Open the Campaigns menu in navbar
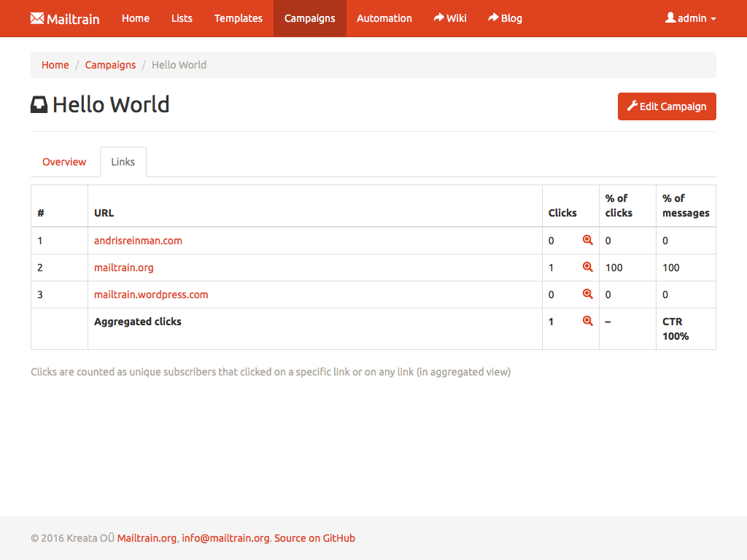This screenshot has width=747, height=560. [x=309, y=18]
